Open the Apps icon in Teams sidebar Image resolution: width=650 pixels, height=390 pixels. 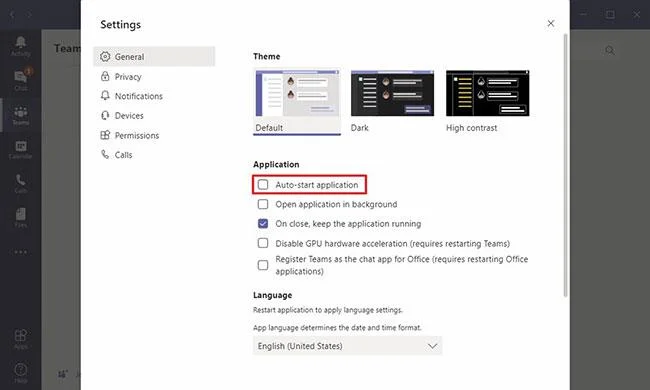[20, 339]
